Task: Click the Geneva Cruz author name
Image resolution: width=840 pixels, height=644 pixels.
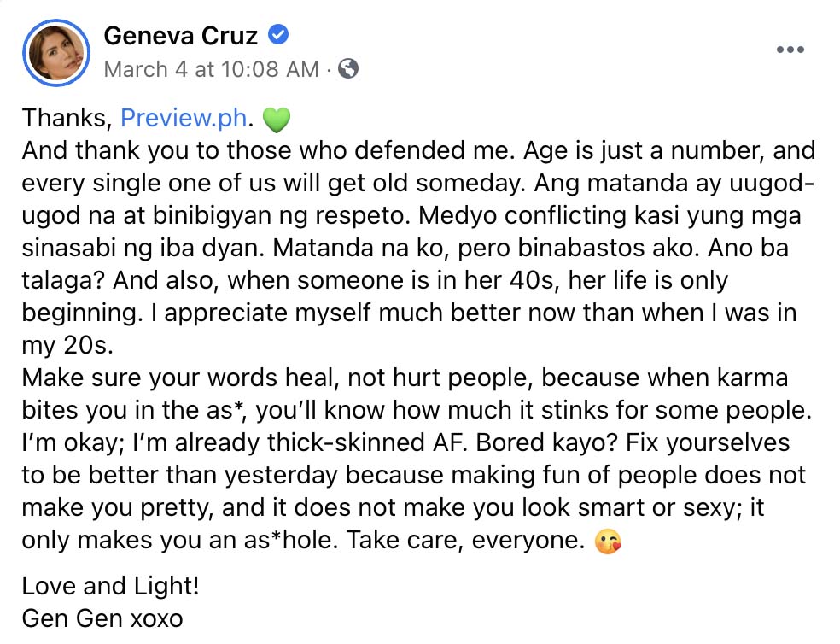Action: pos(181,35)
